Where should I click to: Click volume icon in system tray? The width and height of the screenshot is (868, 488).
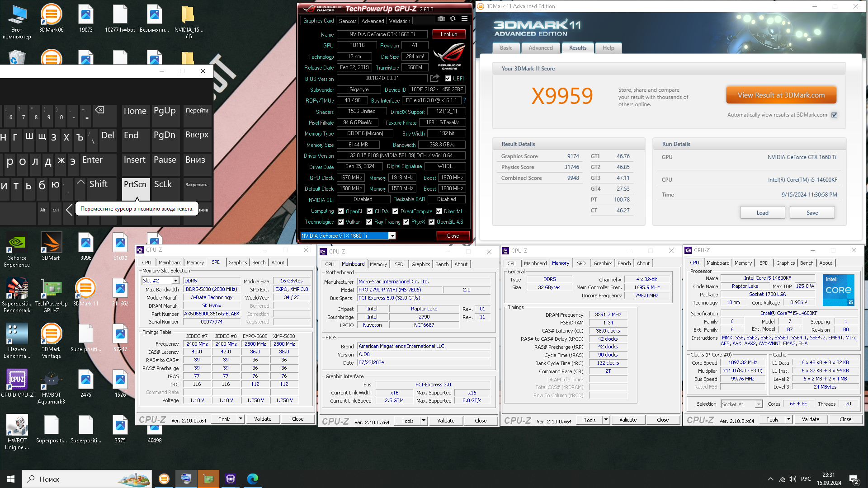coord(793,479)
